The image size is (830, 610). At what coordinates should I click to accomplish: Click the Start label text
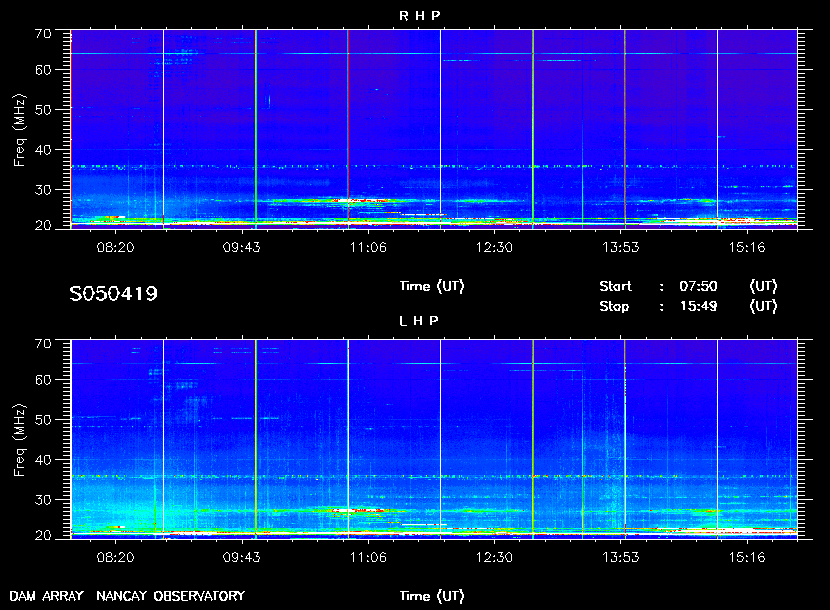pos(615,286)
